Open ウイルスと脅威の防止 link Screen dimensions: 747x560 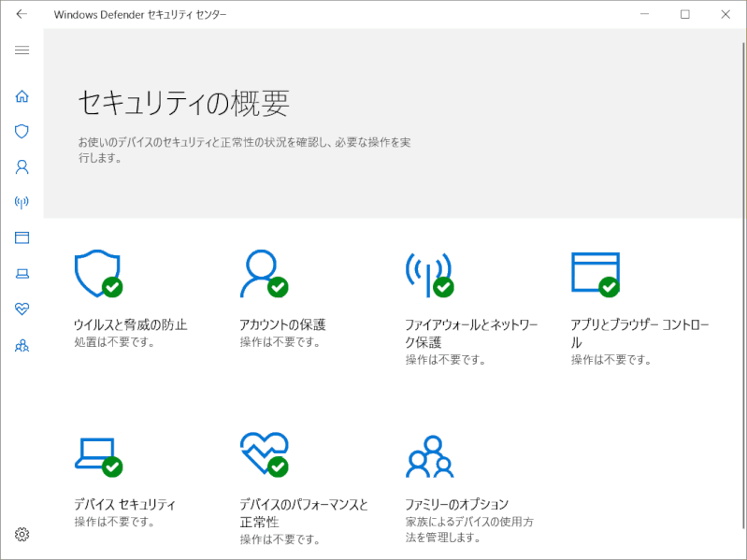click(x=131, y=324)
